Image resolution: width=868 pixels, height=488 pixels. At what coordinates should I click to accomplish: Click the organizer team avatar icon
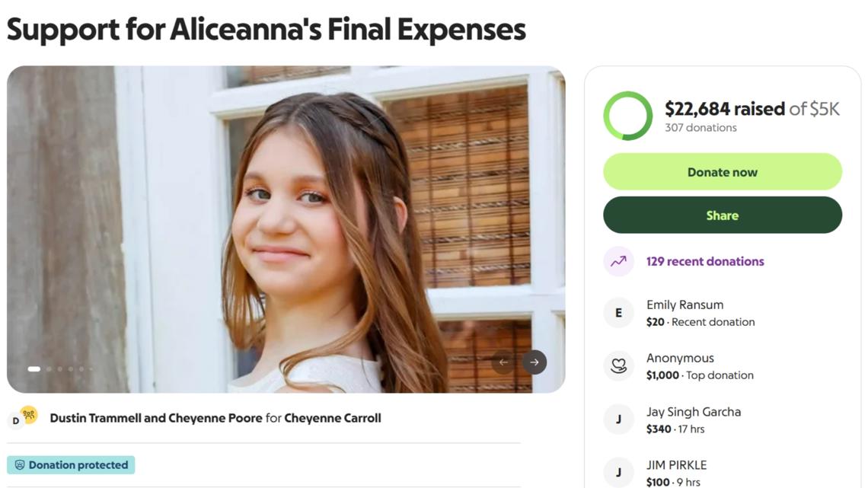coord(28,415)
